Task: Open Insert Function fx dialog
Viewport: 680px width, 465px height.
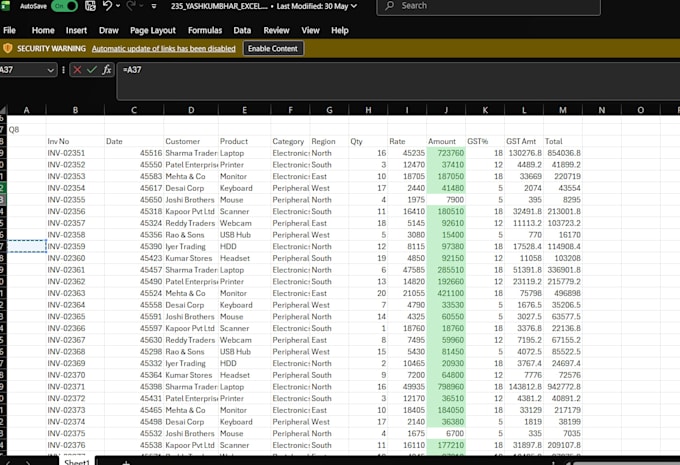Action: tap(107, 69)
